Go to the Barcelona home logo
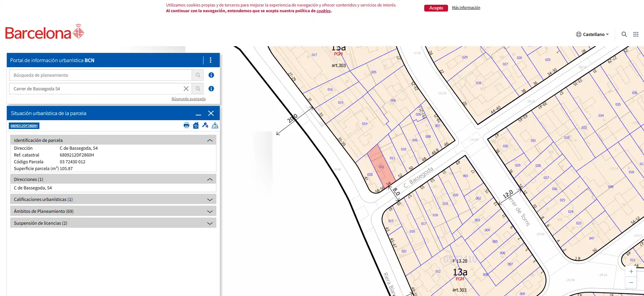 click(44, 32)
